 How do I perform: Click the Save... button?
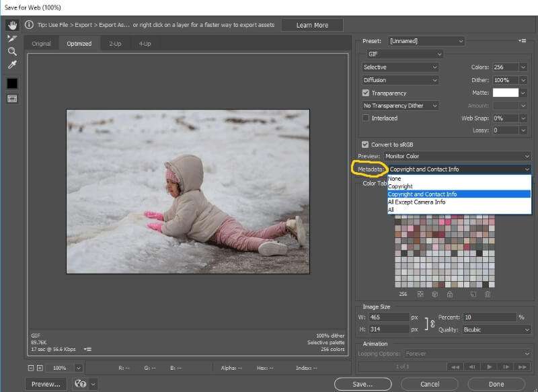(362, 384)
